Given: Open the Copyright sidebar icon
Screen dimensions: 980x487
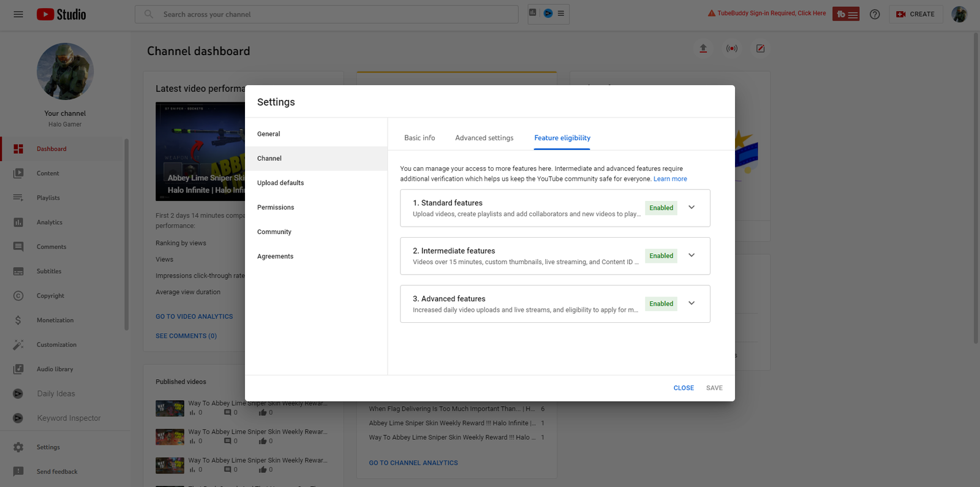Looking at the screenshot, I should click(x=18, y=296).
